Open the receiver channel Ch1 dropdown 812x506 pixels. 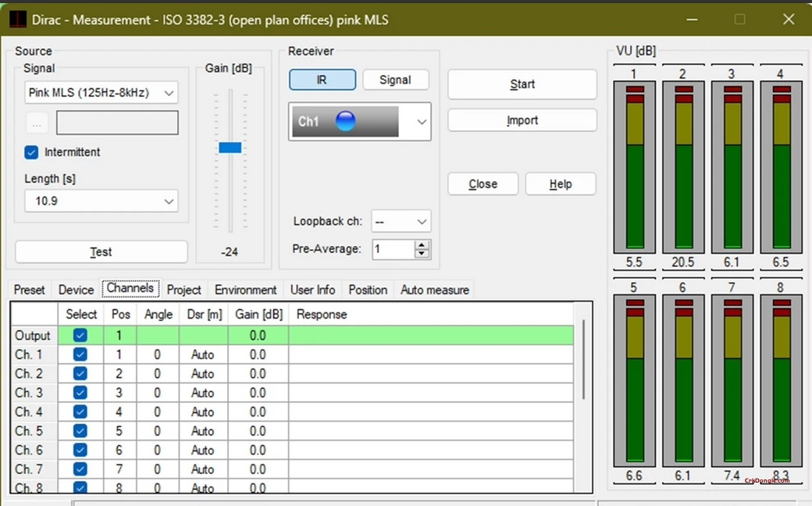click(419, 121)
